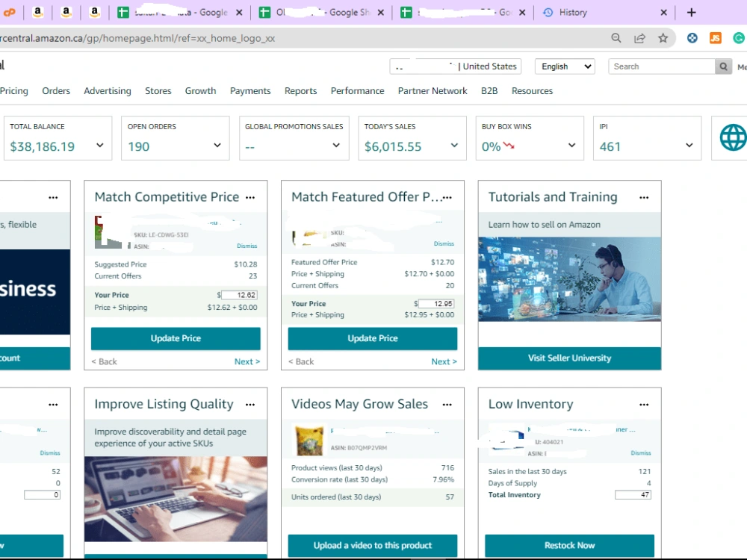Screen dimensions: 747x560
Task: Open the orange JS browser extension
Action: click(x=716, y=38)
